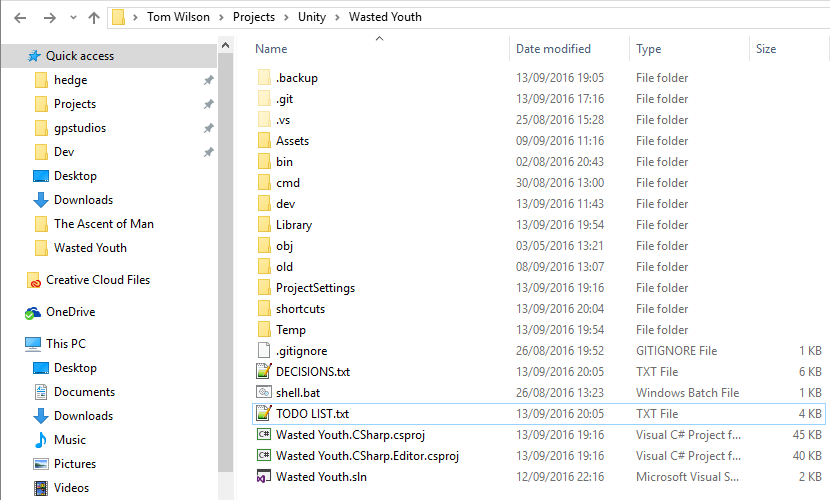
Task: Open Pictures library
Action: pyautogui.click(x=75, y=464)
